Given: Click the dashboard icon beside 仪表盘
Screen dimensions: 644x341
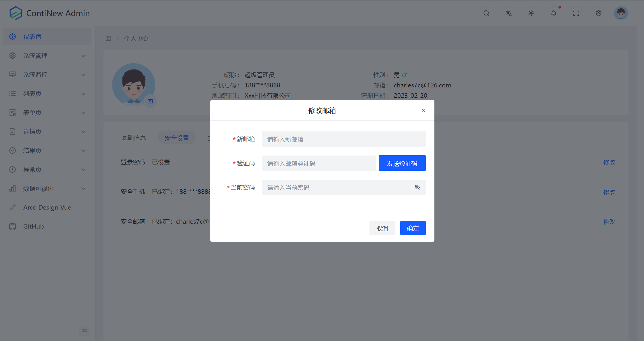Looking at the screenshot, I should (x=12, y=37).
